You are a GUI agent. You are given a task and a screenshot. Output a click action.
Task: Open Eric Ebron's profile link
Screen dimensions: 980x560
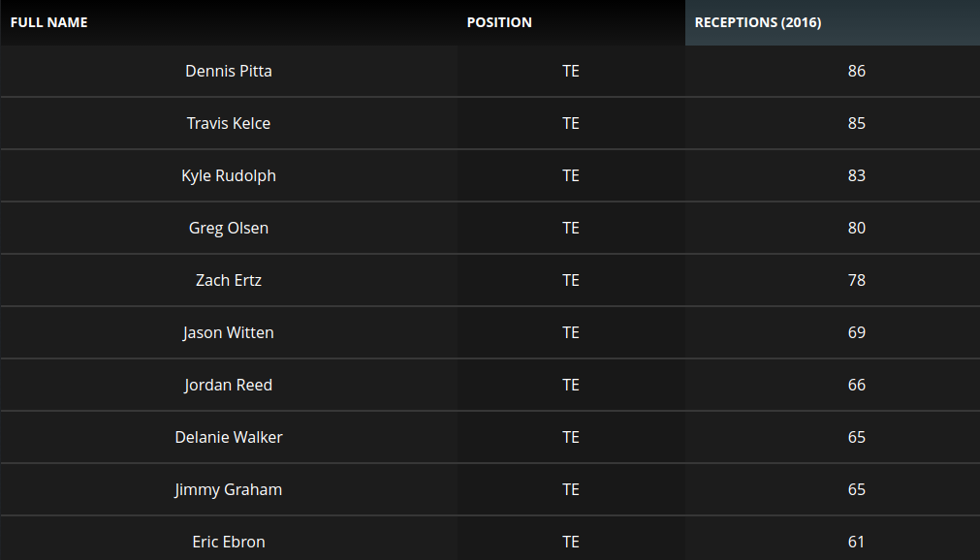[x=228, y=542]
